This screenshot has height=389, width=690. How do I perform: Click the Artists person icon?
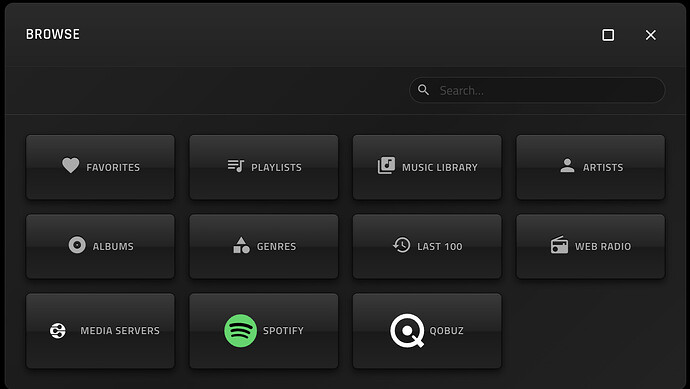pyautogui.click(x=567, y=165)
